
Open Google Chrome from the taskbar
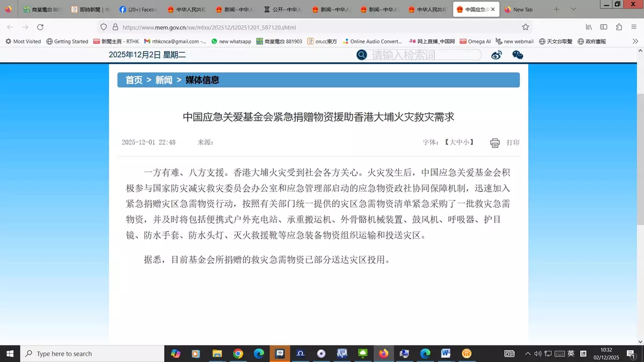tap(238, 353)
